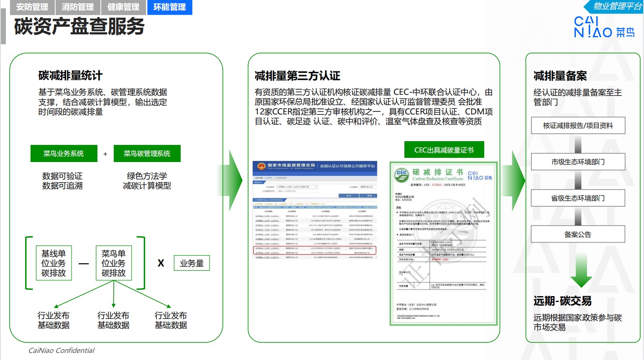Click the 市级生态环境部门 box
Screen dimensions: 644x360
[x=578, y=162]
